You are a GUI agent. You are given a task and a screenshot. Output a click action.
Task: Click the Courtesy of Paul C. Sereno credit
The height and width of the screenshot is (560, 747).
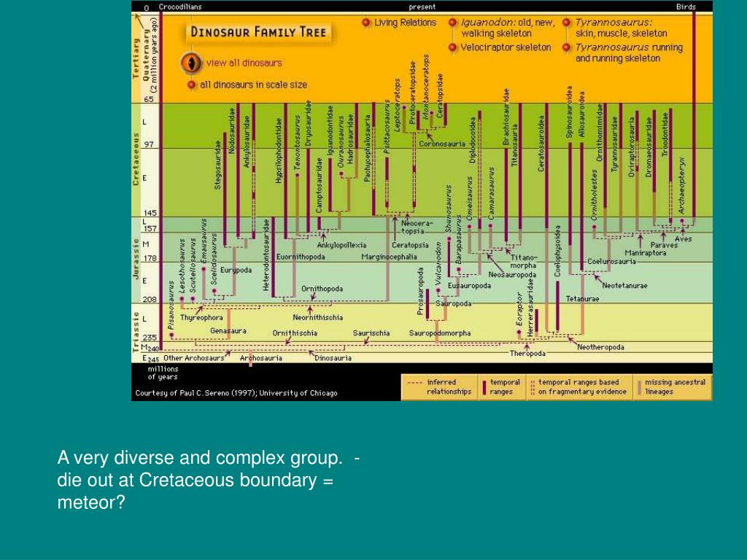(x=236, y=393)
